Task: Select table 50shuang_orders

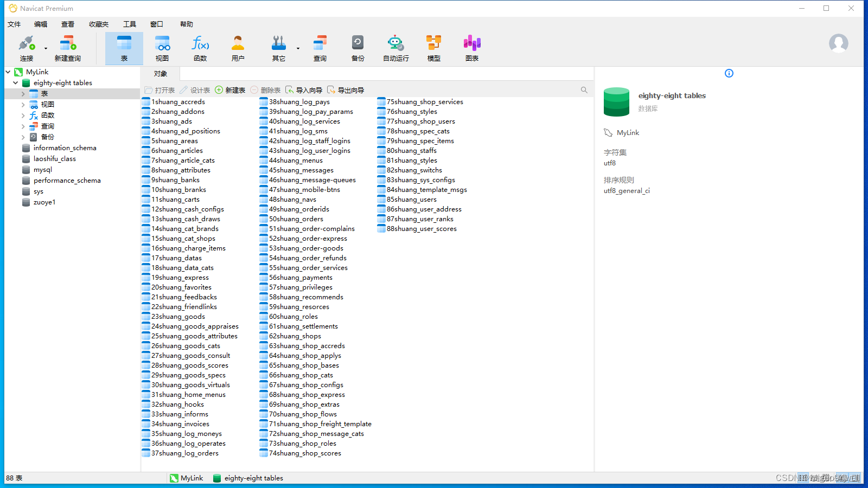Action: [x=291, y=219]
